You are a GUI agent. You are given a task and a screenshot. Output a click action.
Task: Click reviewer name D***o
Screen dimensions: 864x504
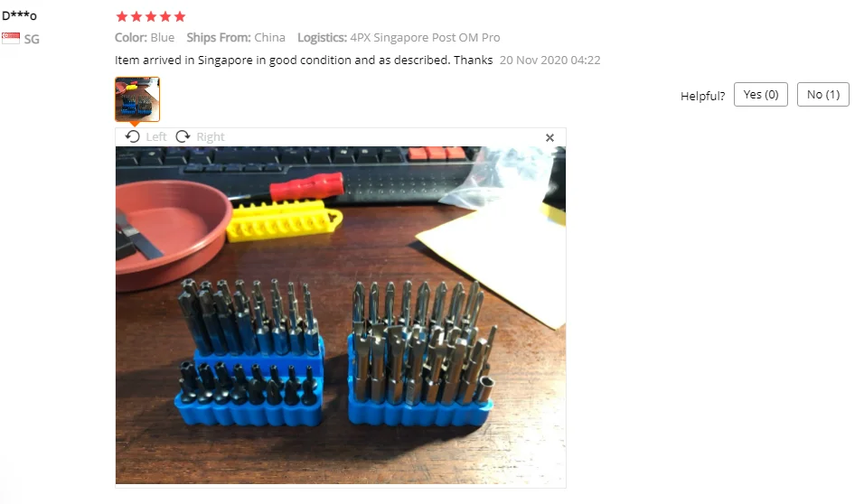tap(19, 15)
